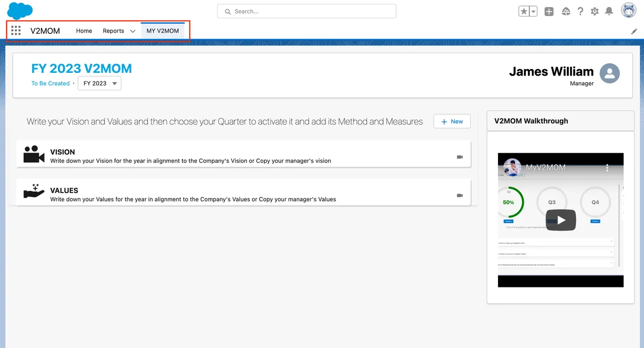Screen dimensions: 644x348
Task: Open the Favorites list dropdown arrow
Action: click(x=533, y=11)
